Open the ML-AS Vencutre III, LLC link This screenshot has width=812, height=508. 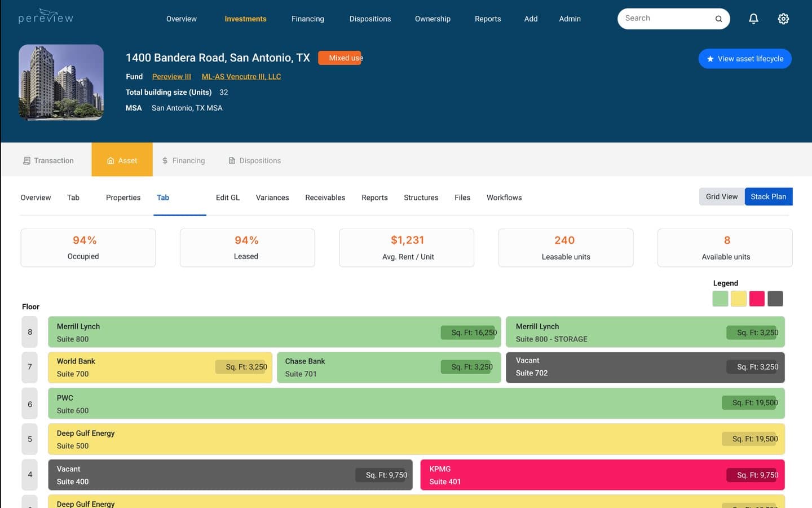tap(241, 76)
